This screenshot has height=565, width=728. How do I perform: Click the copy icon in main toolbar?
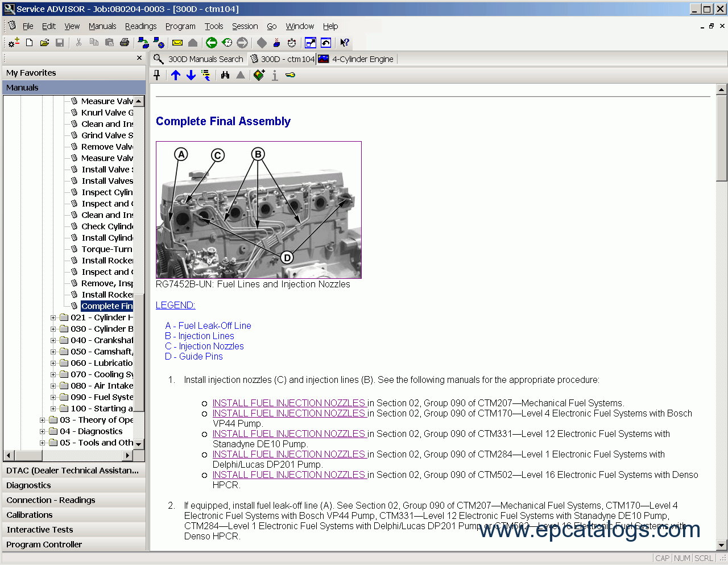[x=94, y=43]
